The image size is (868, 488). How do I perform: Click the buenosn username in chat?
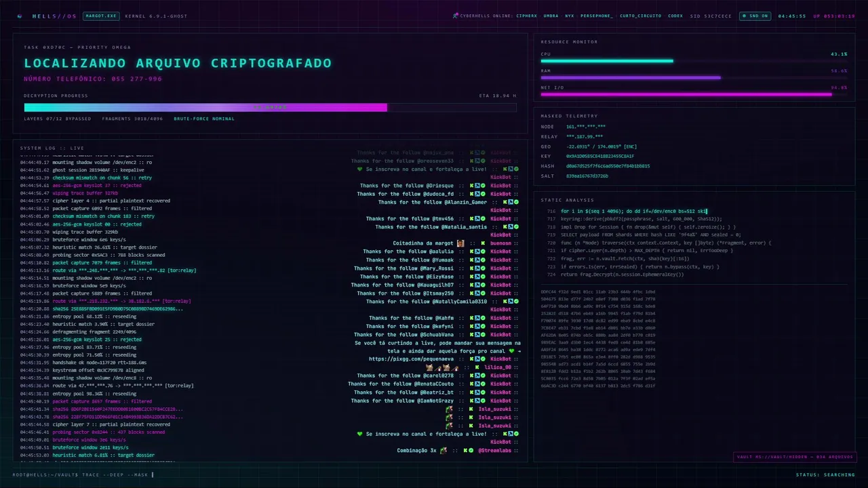(x=501, y=243)
